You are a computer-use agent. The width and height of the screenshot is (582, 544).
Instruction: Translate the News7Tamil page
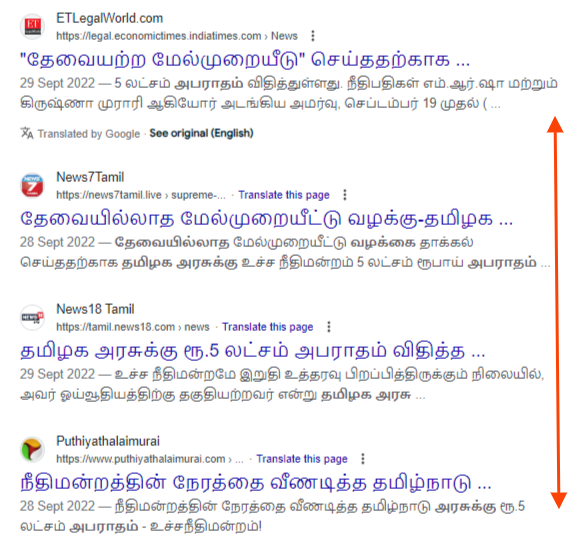click(x=284, y=195)
